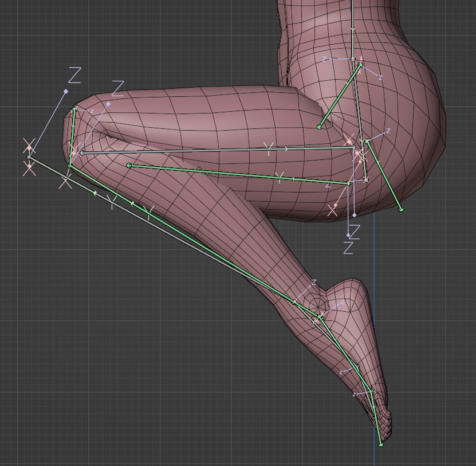Select the short green vertical bone at the knee
The image size is (476, 466).
[x=72, y=138]
